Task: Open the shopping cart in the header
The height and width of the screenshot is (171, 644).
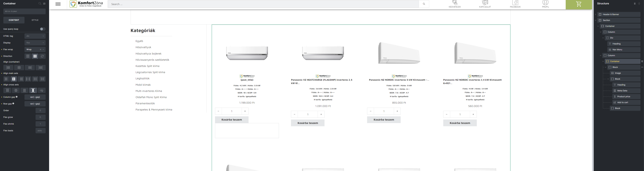Action: [578, 4]
